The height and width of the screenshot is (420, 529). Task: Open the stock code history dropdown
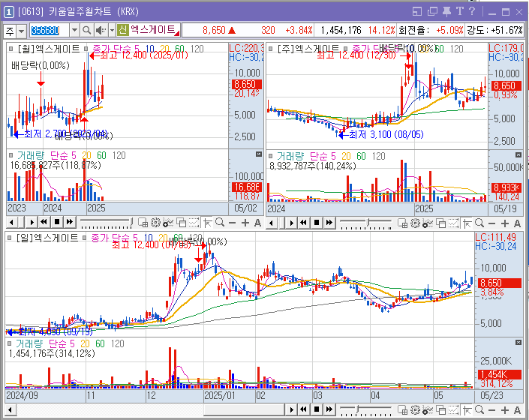[x=74, y=30]
